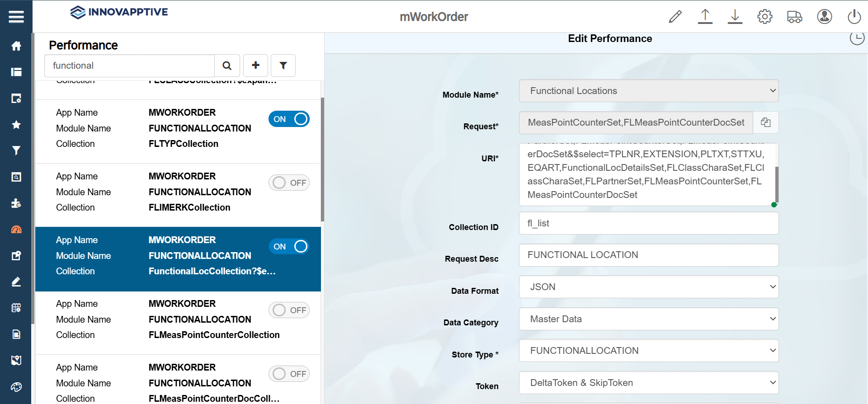
Task: Expand the Token dropdown
Action: (x=648, y=383)
